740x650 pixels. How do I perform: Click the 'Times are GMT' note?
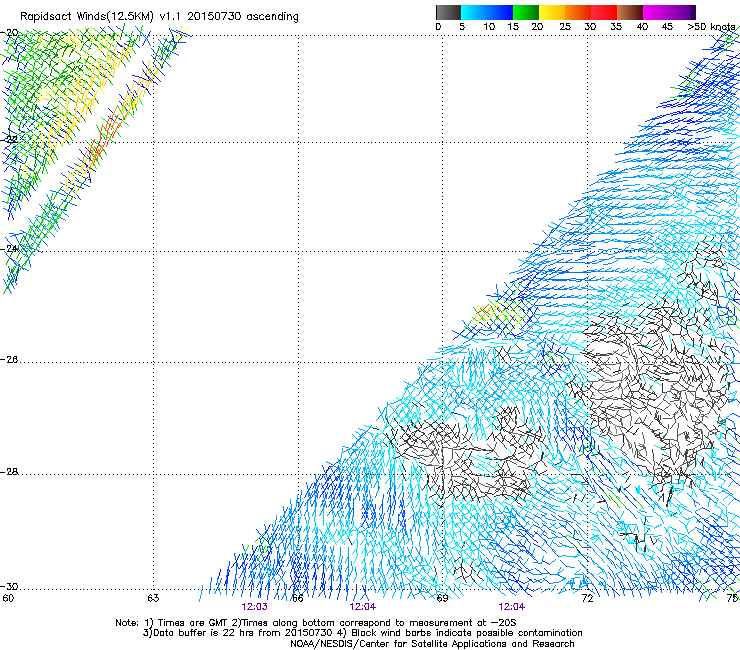tap(186, 623)
